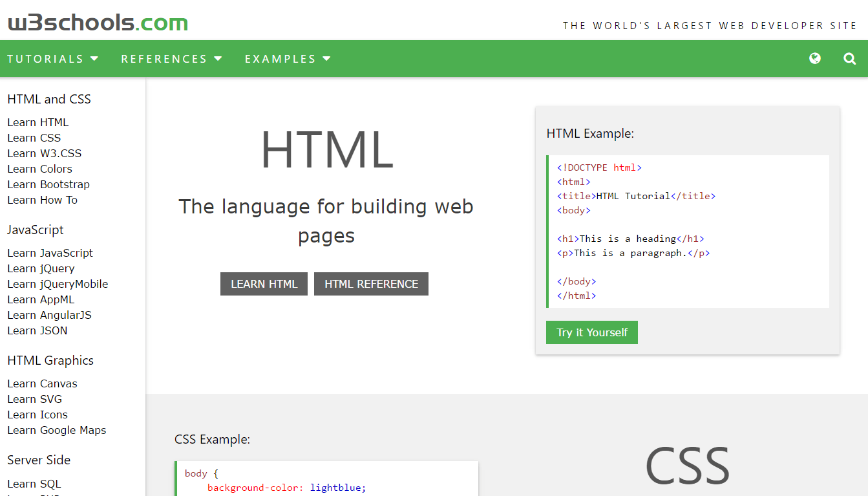
Task: Click the large CSS heading
Action: (688, 466)
